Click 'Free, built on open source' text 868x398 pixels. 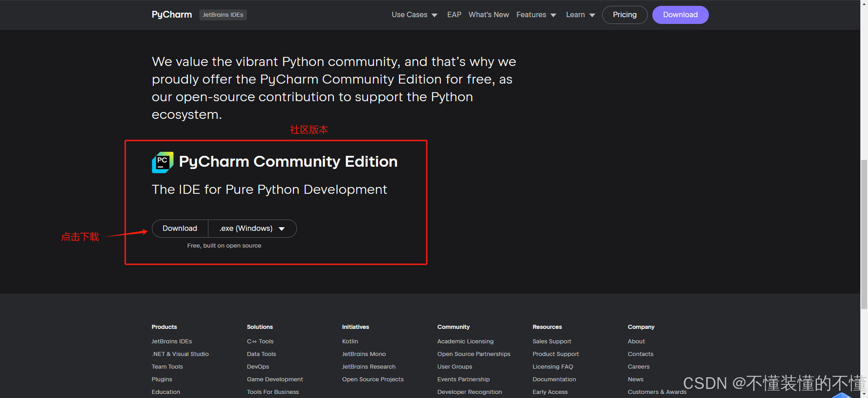[224, 246]
